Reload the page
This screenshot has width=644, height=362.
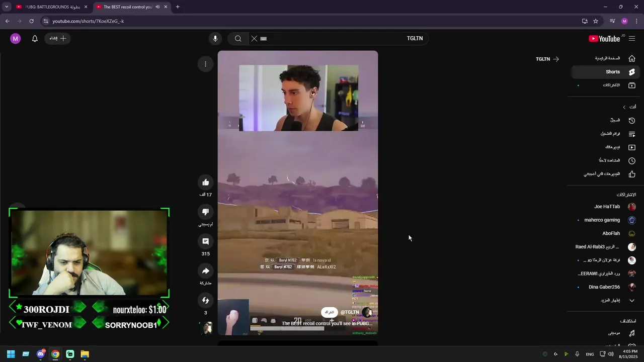click(31, 21)
